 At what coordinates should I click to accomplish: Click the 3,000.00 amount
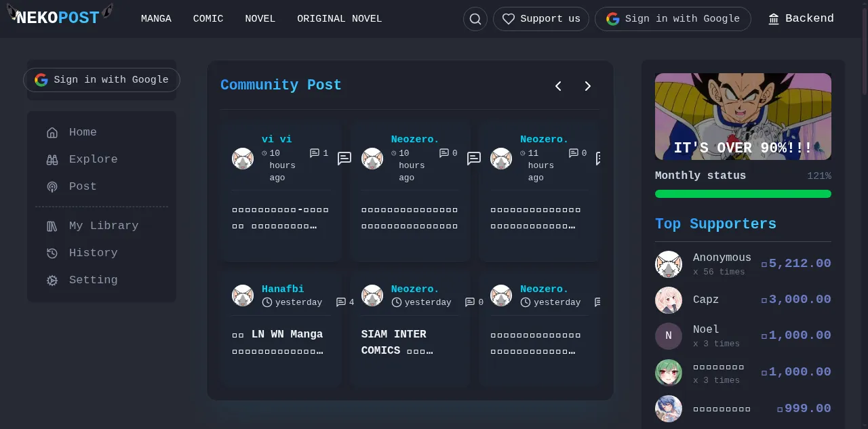[796, 300]
